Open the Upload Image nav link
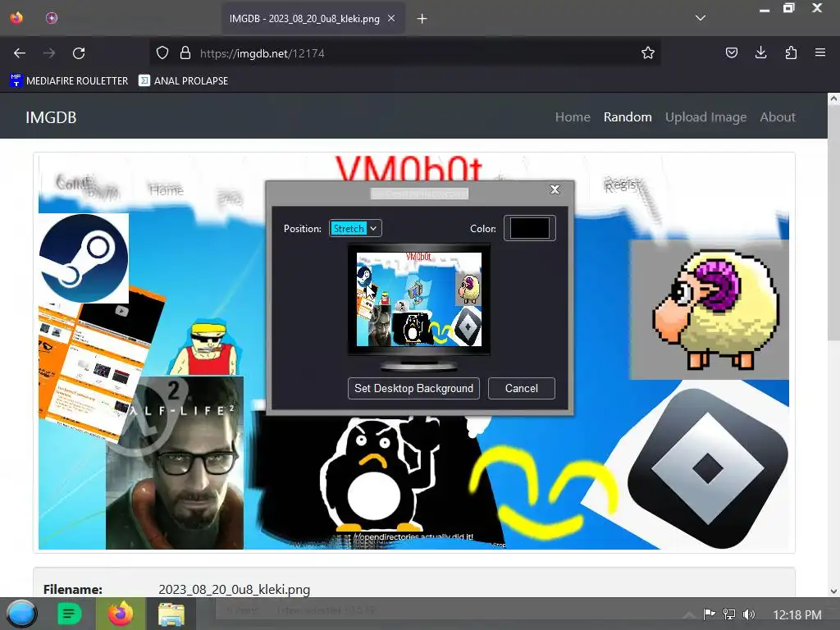This screenshot has height=630, width=840. point(705,116)
